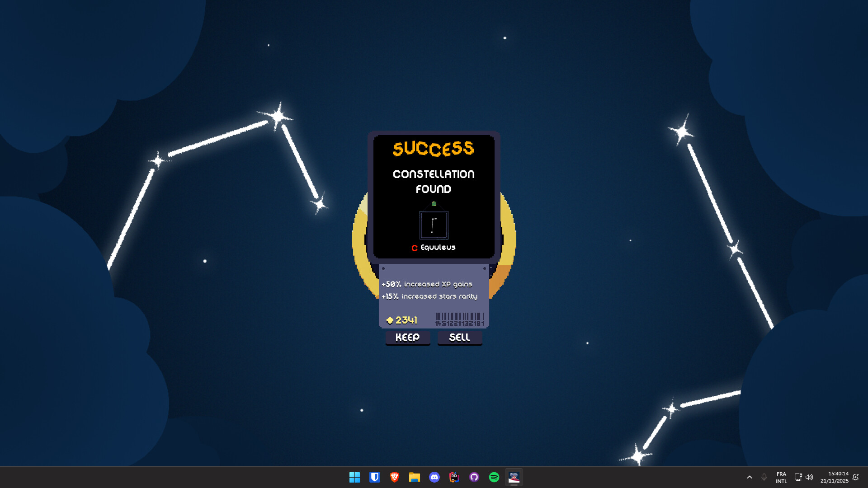868x488 pixels.
Task: Launch Spotify from the taskbar
Action: coord(494,477)
